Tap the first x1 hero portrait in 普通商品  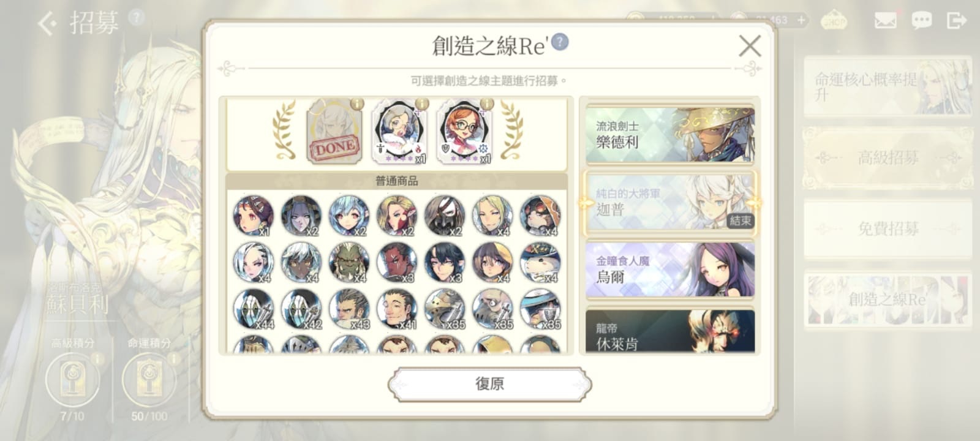click(253, 216)
